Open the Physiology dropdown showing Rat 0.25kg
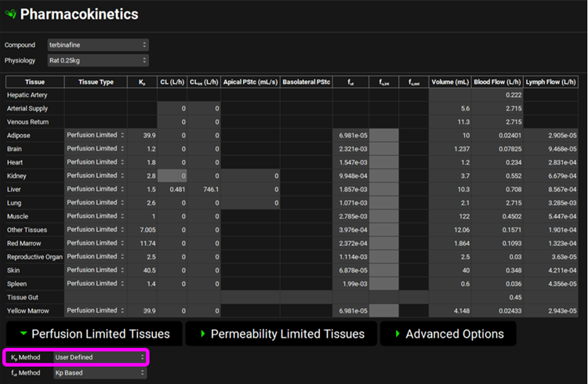This screenshot has width=588, height=384. pyautogui.click(x=97, y=60)
